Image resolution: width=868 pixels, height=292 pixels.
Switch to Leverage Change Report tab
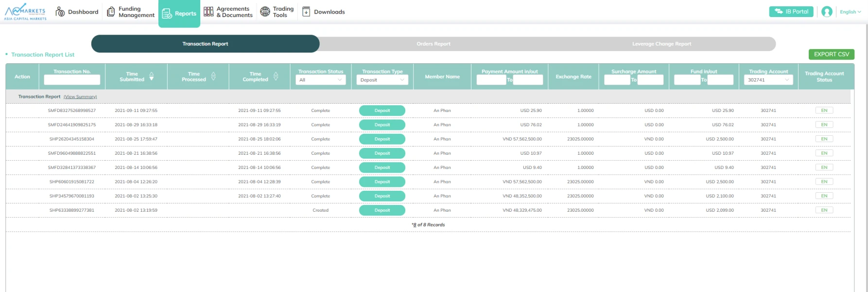[661, 44]
